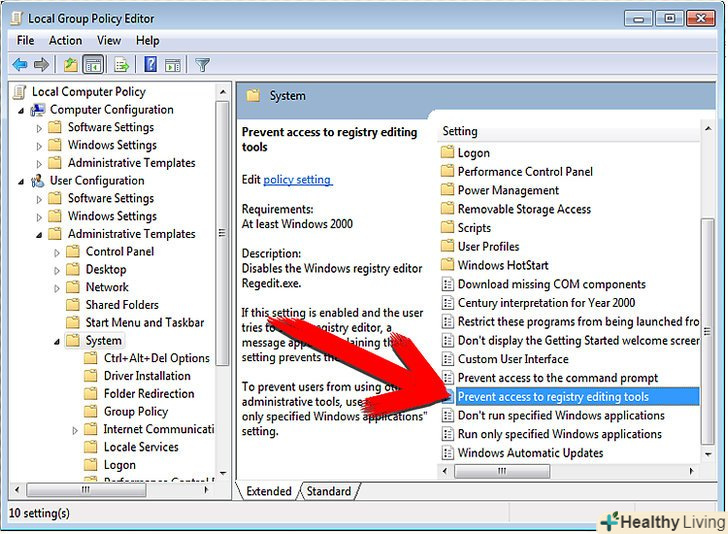Collapse the System tree node
The width and height of the screenshot is (728, 534).
pos(57,342)
